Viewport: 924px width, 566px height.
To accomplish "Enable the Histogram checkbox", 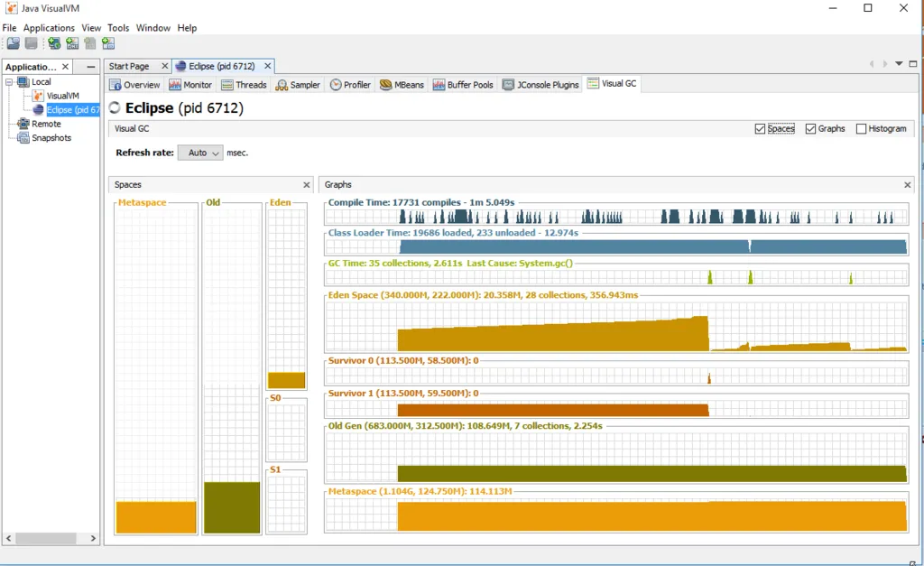I will click(x=861, y=128).
